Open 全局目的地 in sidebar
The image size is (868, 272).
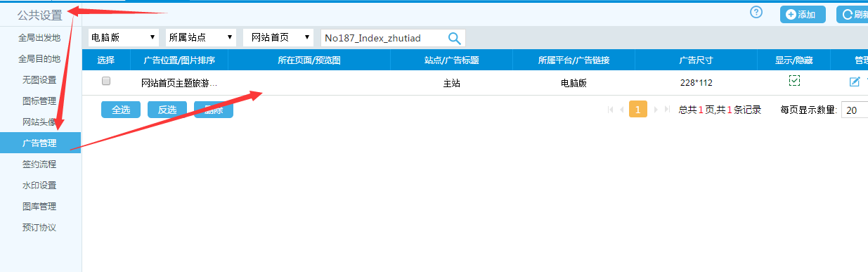click(40, 59)
